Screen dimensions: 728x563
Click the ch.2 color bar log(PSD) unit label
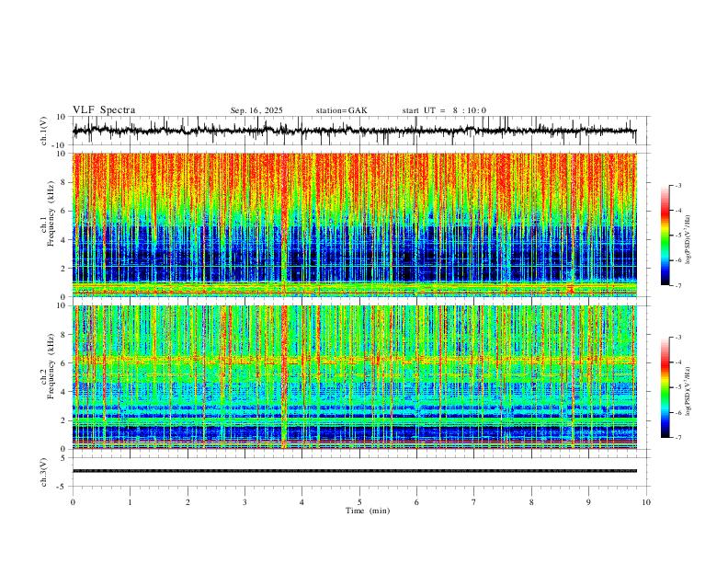pos(688,392)
